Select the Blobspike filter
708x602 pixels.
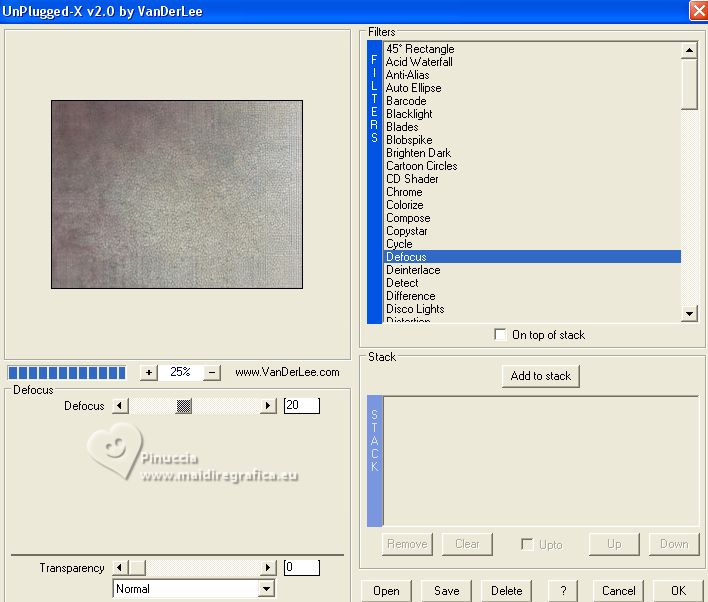pos(532,140)
